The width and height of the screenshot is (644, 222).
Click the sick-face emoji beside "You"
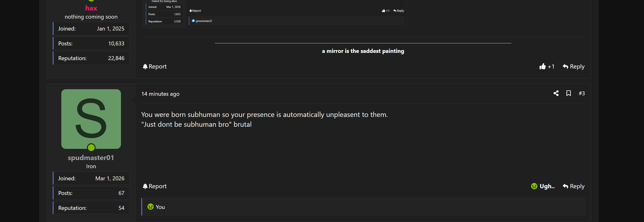[x=151, y=207]
